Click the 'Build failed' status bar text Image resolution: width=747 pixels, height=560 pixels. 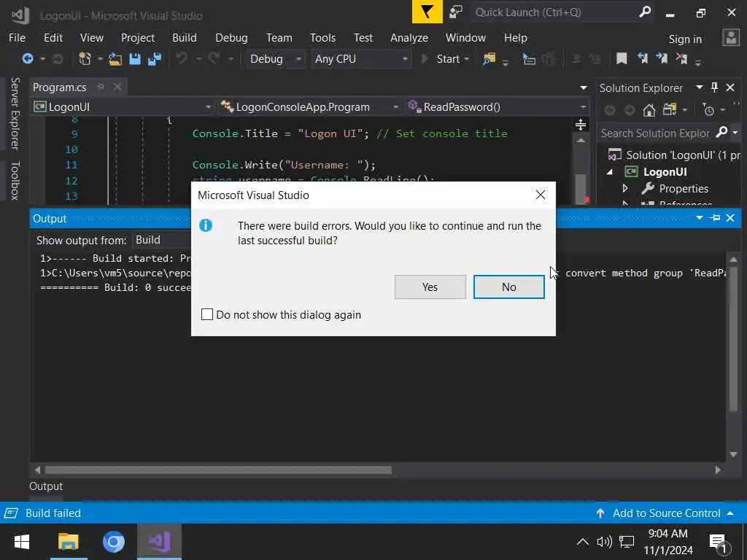click(x=53, y=513)
